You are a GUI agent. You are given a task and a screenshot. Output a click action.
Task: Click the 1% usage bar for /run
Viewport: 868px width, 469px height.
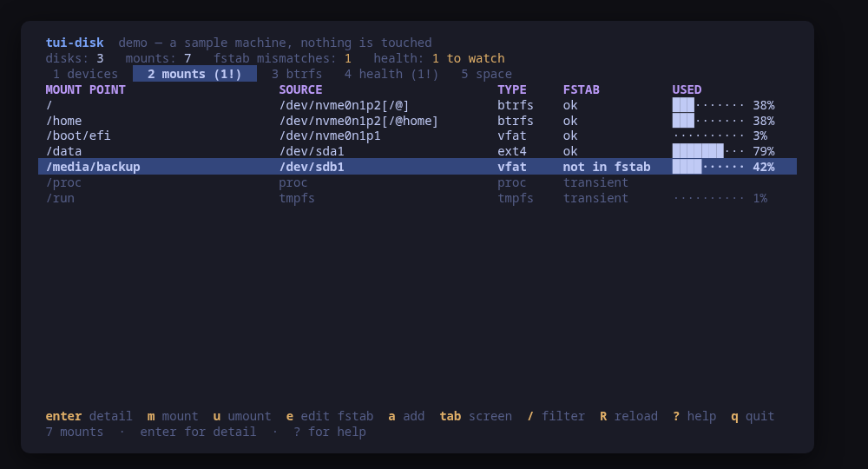pyautogui.click(x=720, y=198)
